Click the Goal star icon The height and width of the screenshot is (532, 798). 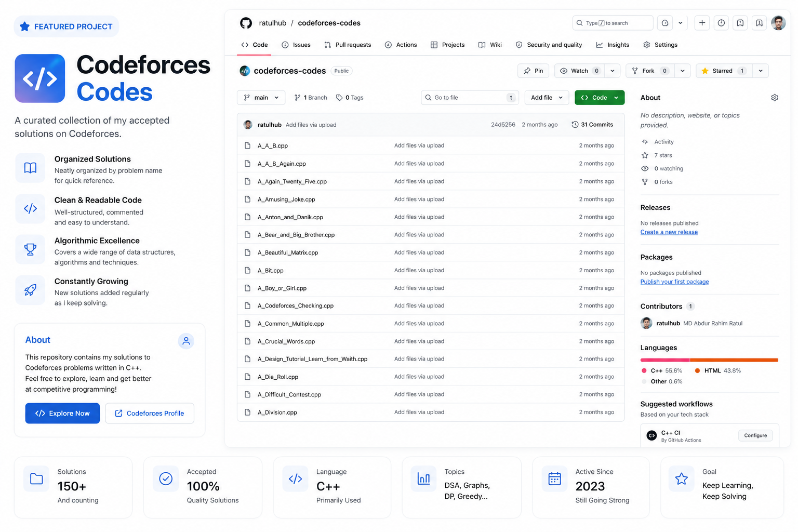[682, 478]
